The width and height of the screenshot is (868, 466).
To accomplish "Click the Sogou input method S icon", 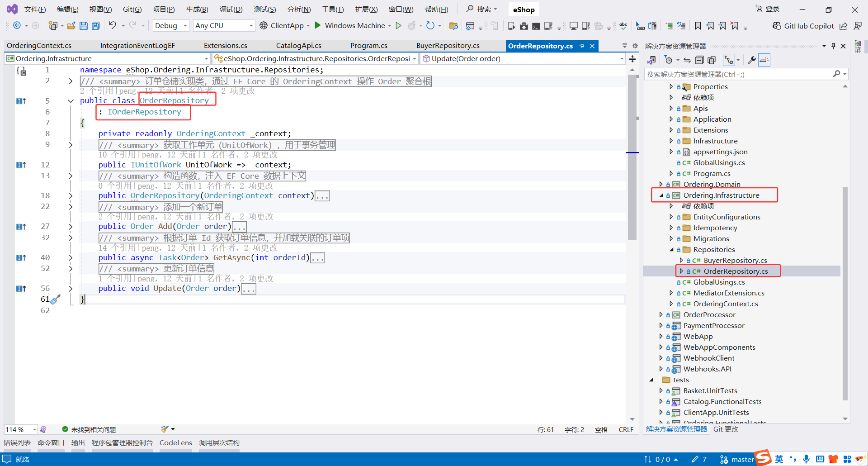I will 764,458.
